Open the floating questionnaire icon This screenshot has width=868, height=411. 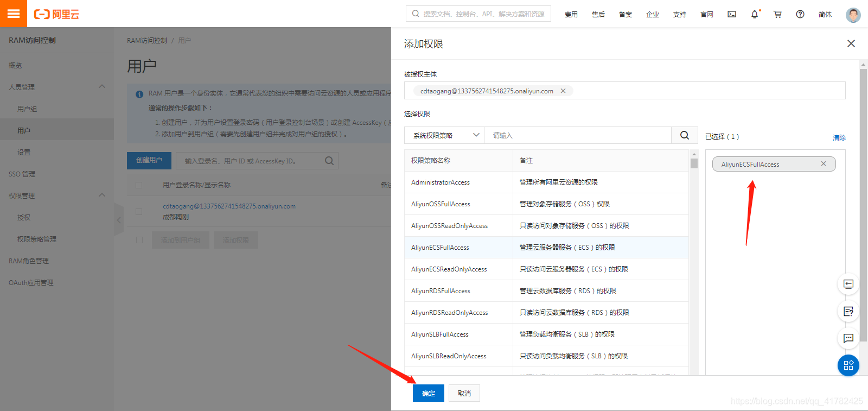click(x=848, y=311)
